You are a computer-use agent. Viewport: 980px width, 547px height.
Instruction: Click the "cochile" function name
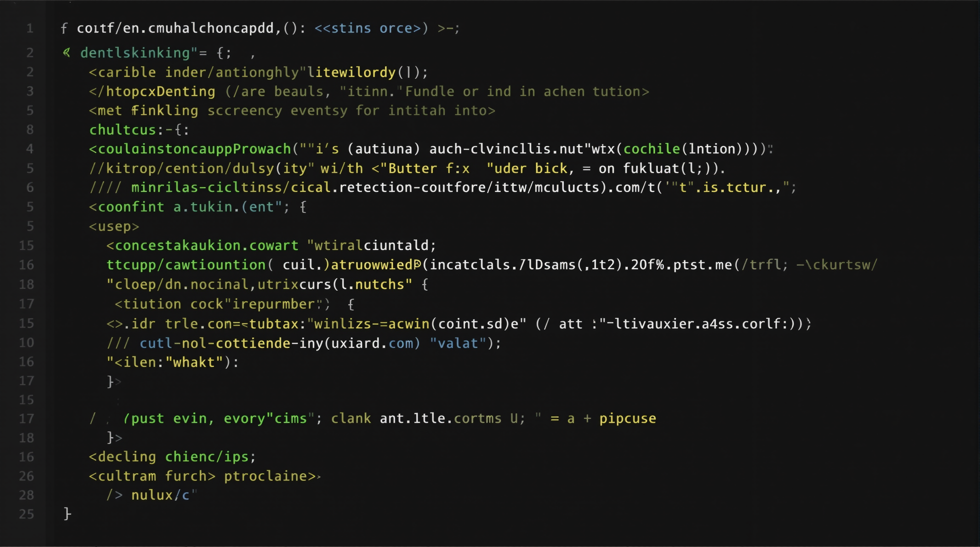[x=652, y=149]
